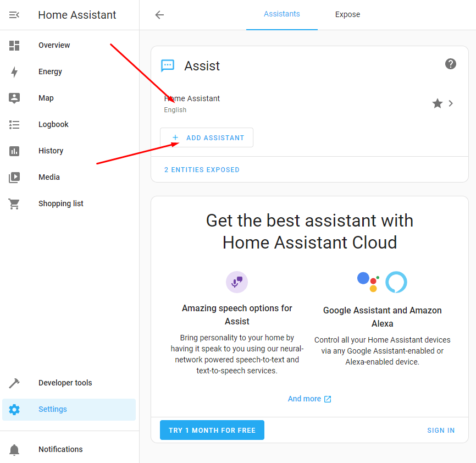Open Notifications in the sidebar
The height and width of the screenshot is (463, 476).
[x=69, y=450]
